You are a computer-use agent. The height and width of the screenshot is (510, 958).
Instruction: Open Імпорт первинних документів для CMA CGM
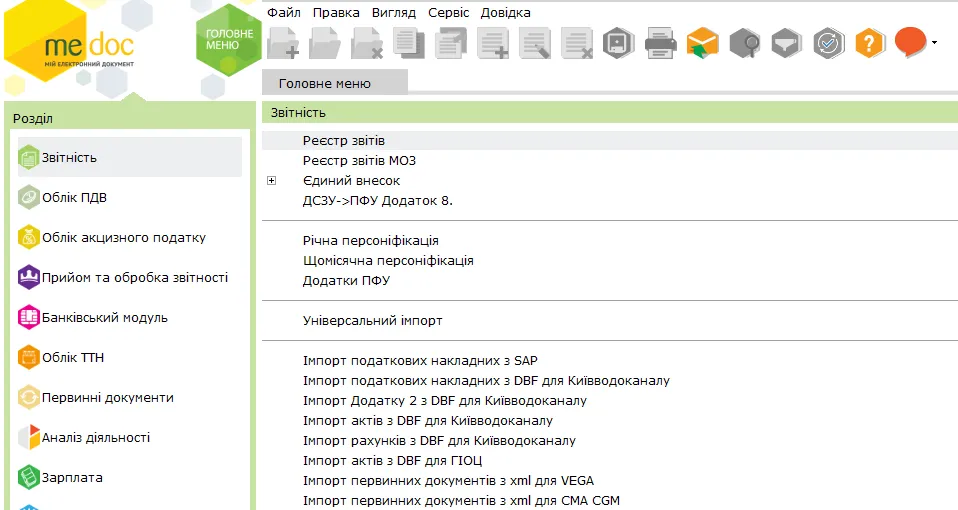point(461,501)
